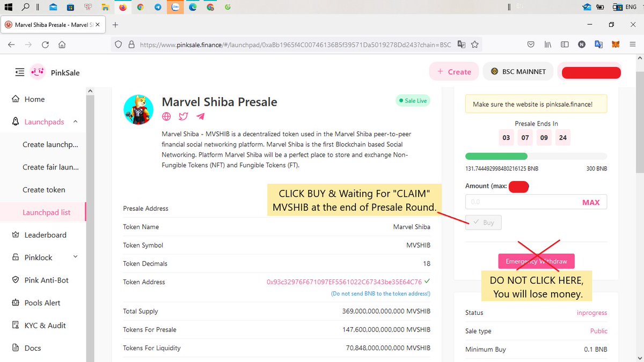Screen dimensions: 644x362
Task: Open a new browser tab
Action: 115,25
